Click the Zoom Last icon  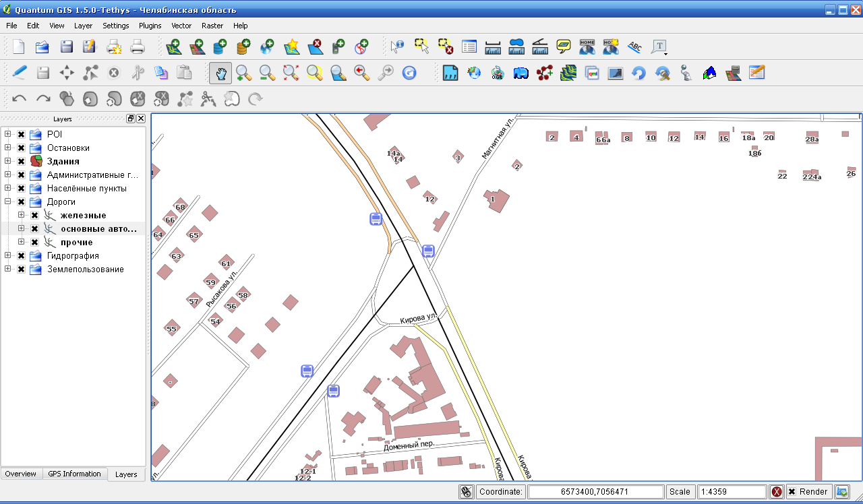click(x=362, y=73)
